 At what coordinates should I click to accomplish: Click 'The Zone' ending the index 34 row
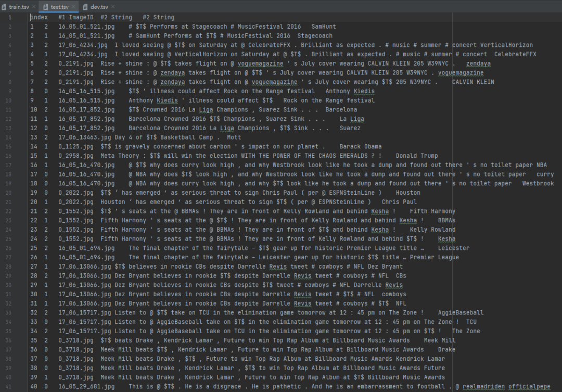[x=466, y=332]
